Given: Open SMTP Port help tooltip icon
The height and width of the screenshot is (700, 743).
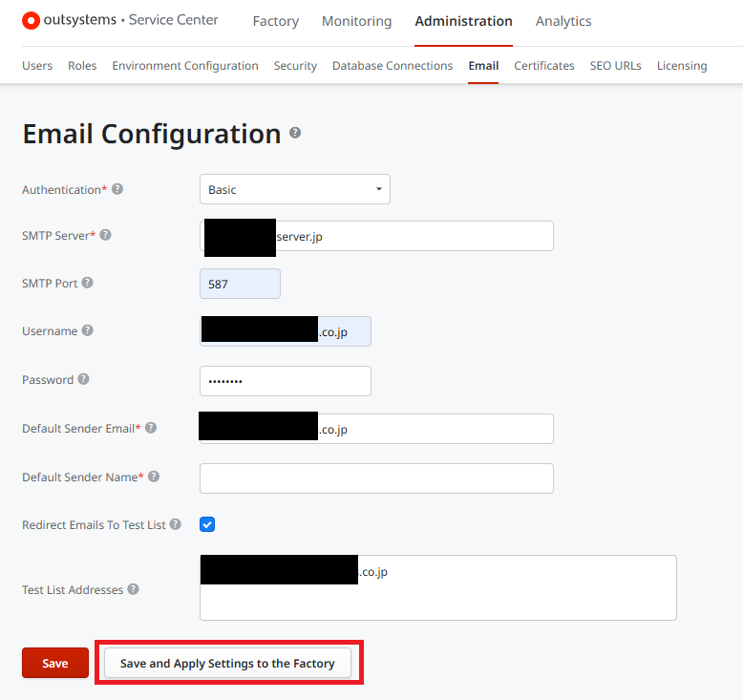Looking at the screenshot, I should [x=87, y=283].
